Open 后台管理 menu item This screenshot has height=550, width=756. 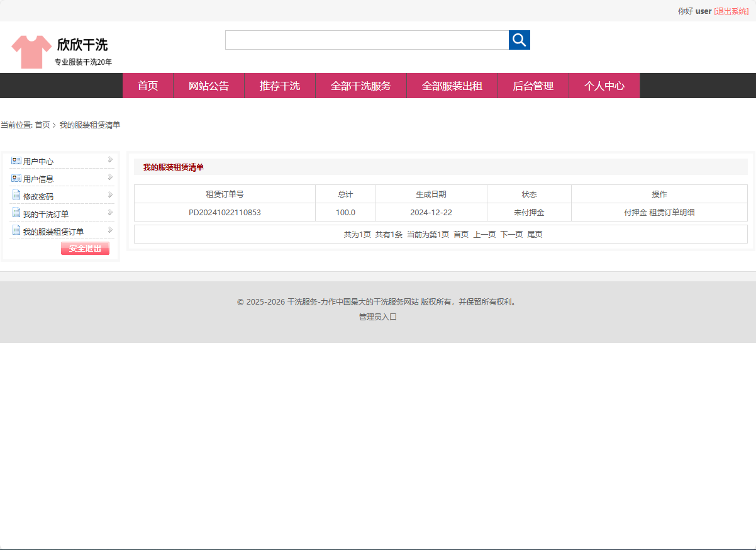[x=533, y=86]
